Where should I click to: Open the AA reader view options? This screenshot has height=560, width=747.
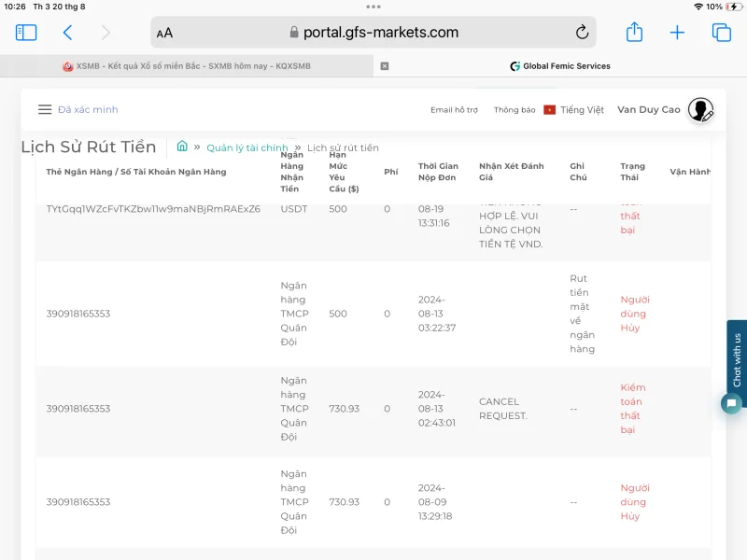(x=164, y=33)
